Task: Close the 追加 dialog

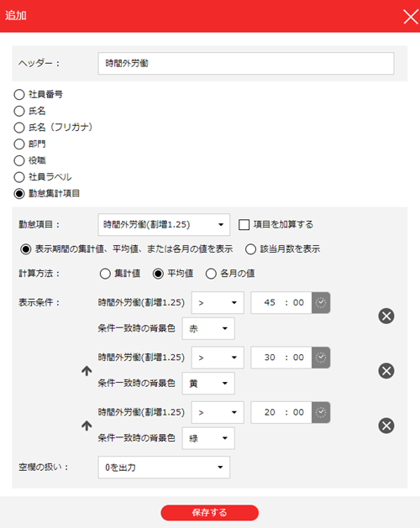Action: [411, 17]
